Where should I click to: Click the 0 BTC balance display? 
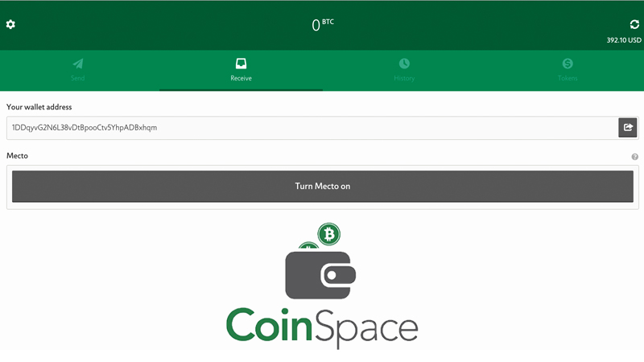point(323,25)
